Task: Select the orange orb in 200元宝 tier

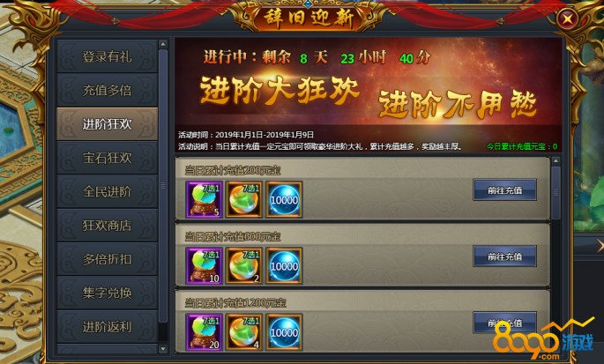Action: (x=244, y=199)
